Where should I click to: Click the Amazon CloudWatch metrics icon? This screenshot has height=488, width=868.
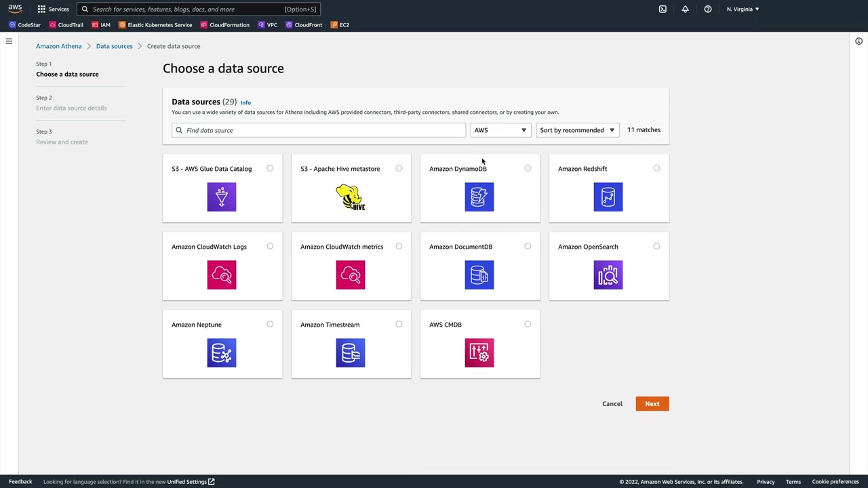(351, 274)
